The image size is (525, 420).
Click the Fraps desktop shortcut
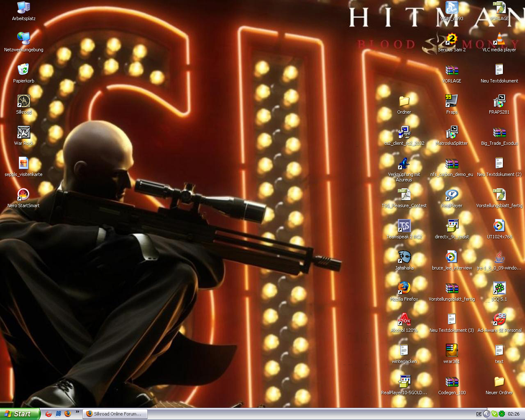[x=452, y=101]
